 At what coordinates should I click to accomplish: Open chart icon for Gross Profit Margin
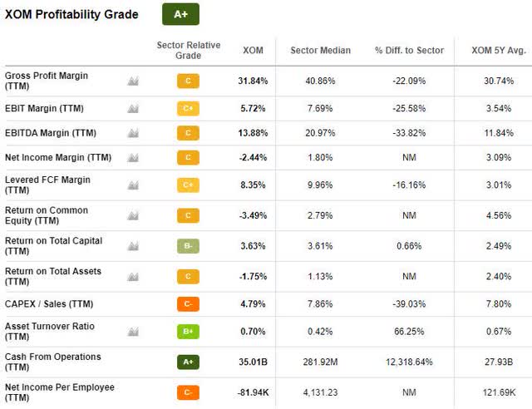point(133,81)
